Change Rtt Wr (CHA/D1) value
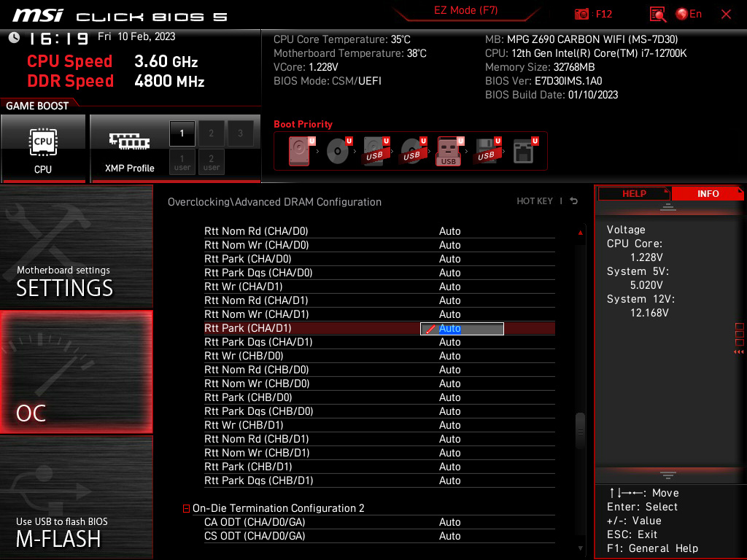Screen dimensions: 747x560 tap(449, 286)
